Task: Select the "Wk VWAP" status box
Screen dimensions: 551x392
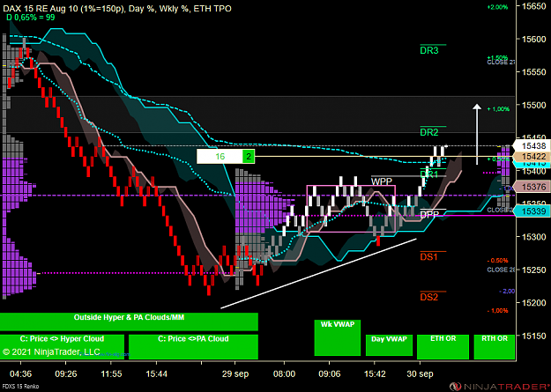Action: click(x=338, y=337)
